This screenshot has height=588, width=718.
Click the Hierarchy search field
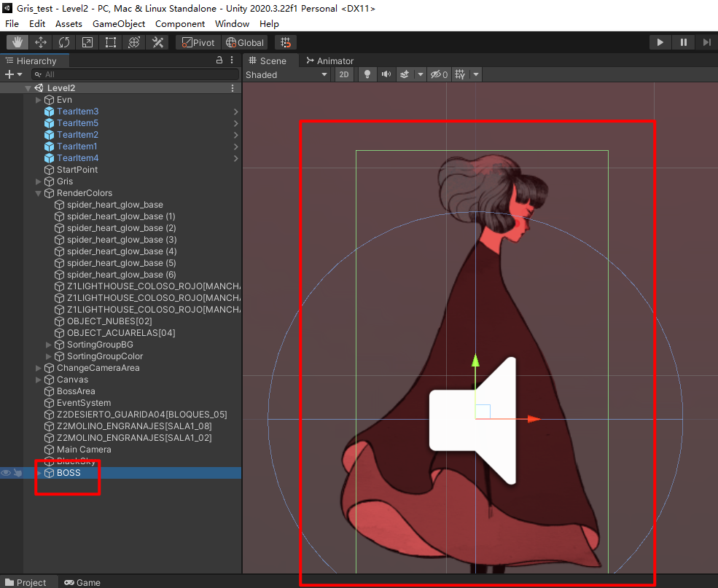(135, 74)
